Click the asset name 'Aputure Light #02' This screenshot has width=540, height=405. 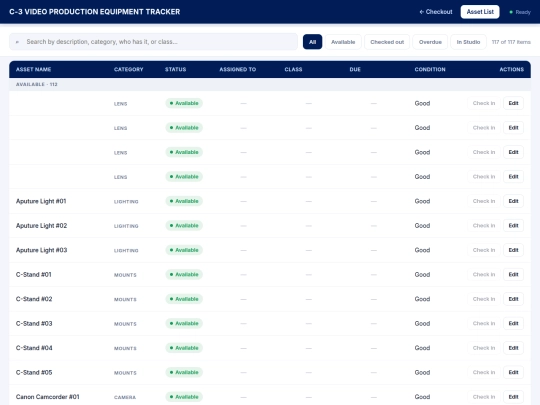coord(41,226)
